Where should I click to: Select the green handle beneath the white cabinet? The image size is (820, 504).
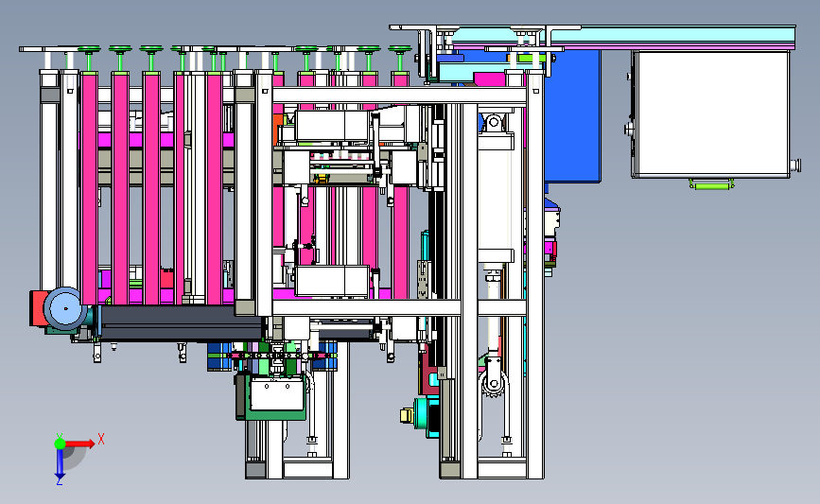711,184
